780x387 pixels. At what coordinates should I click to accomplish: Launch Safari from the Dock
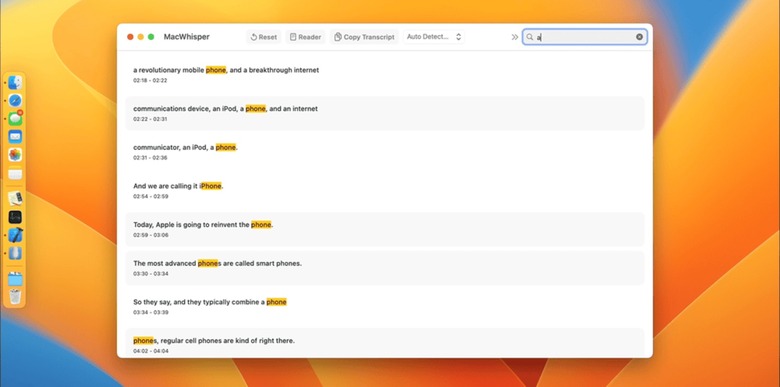(x=15, y=100)
